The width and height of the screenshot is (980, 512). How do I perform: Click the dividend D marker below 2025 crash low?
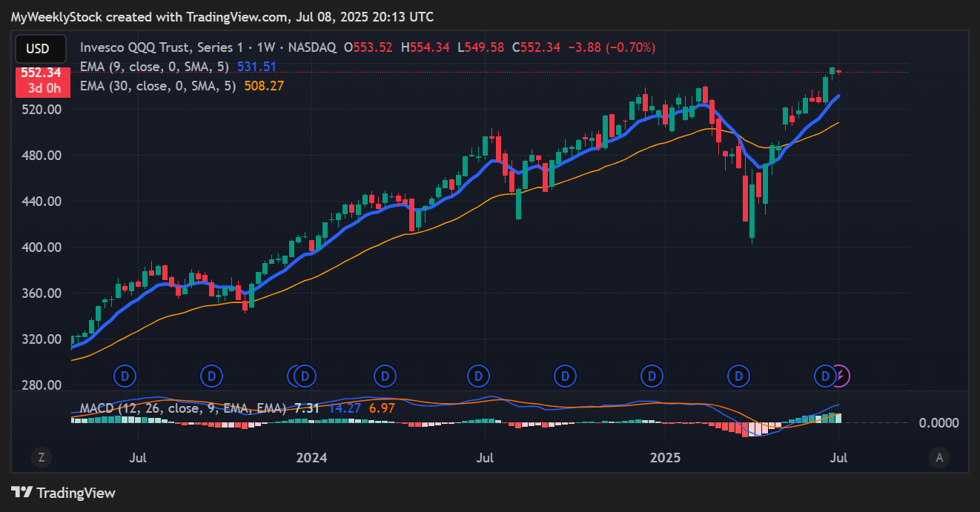click(x=738, y=376)
